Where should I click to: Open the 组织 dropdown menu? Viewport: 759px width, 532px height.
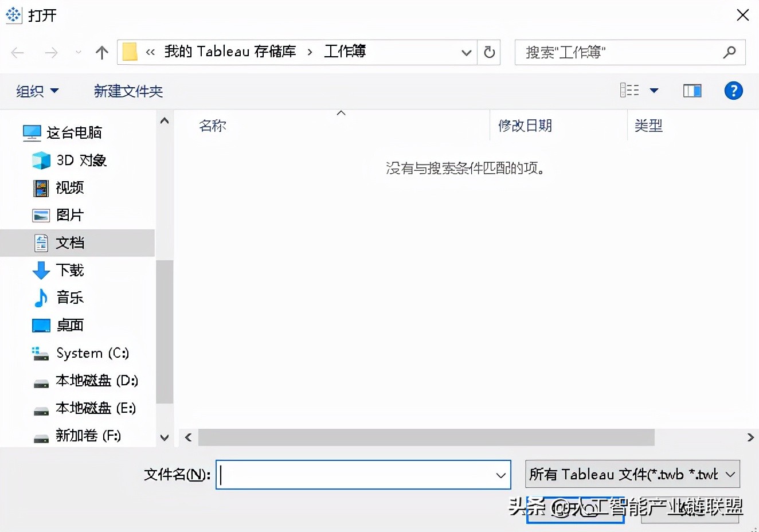(37, 91)
